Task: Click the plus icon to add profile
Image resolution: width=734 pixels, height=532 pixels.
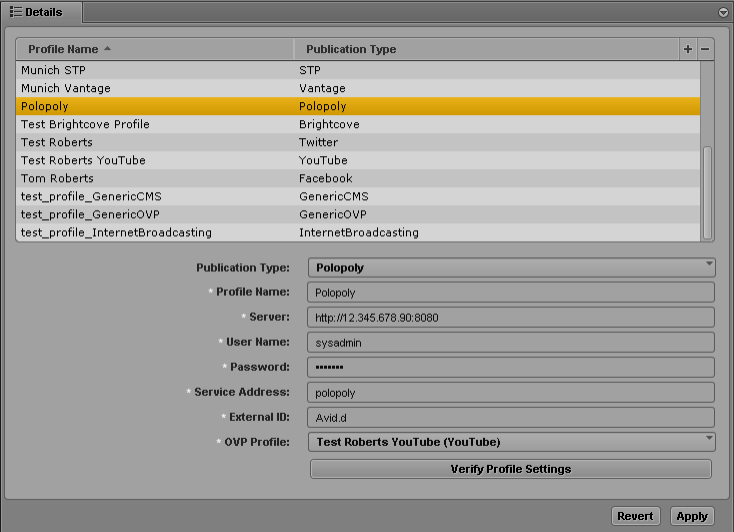Action: [687, 49]
